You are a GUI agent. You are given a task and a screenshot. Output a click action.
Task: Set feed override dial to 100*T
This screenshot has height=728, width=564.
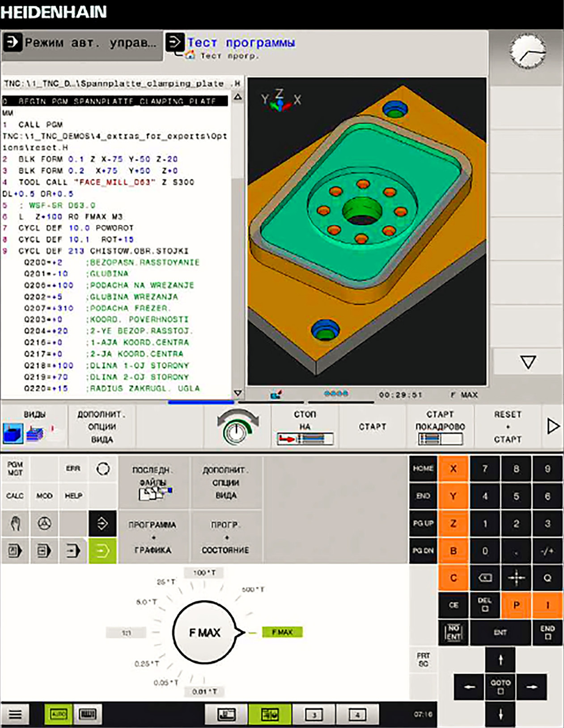tap(204, 573)
